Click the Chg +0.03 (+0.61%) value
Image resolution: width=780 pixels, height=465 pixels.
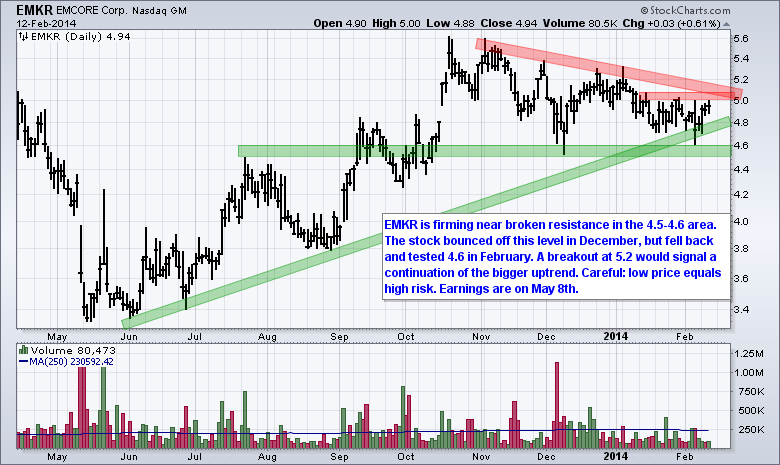(672, 23)
